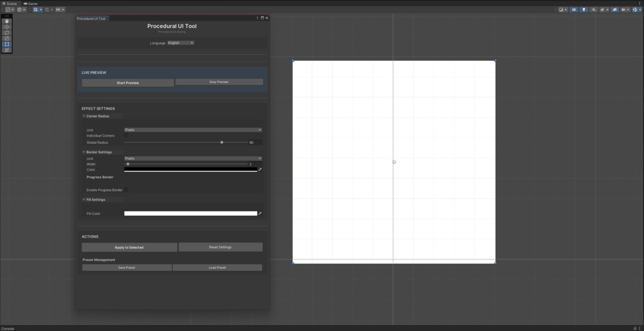This screenshot has height=331, width=644.
Task: Select the Scale tool
Action: click(6, 38)
